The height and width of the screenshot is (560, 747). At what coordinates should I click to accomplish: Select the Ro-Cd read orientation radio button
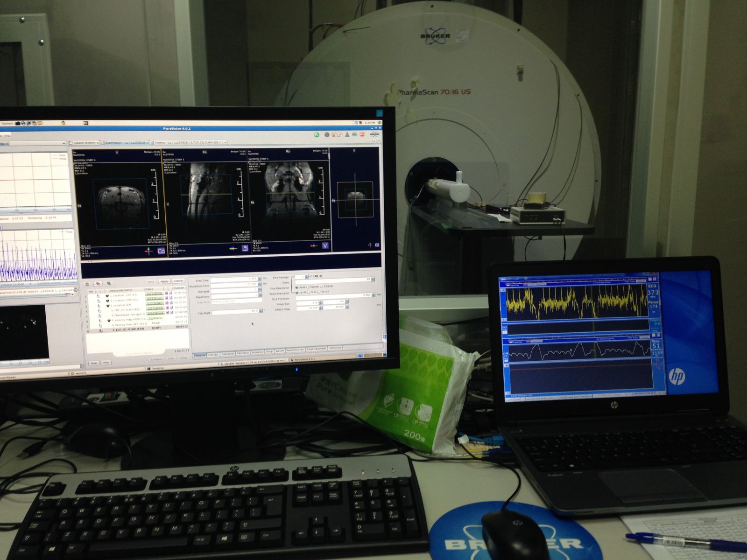pyautogui.click(x=319, y=292)
